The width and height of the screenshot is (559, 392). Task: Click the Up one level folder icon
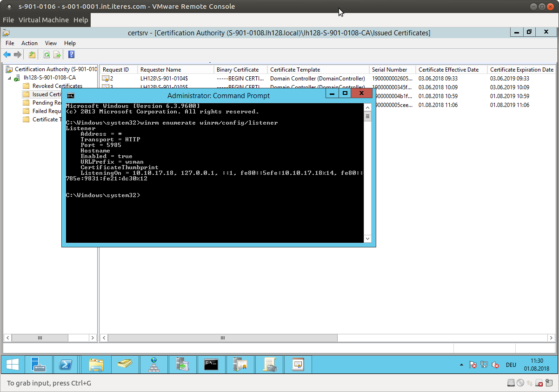pos(32,55)
